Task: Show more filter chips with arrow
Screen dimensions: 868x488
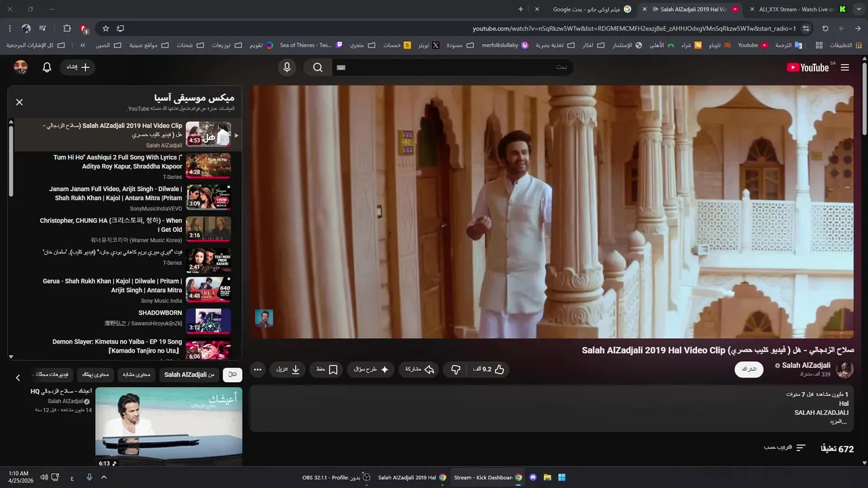Action: [x=18, y=378]
